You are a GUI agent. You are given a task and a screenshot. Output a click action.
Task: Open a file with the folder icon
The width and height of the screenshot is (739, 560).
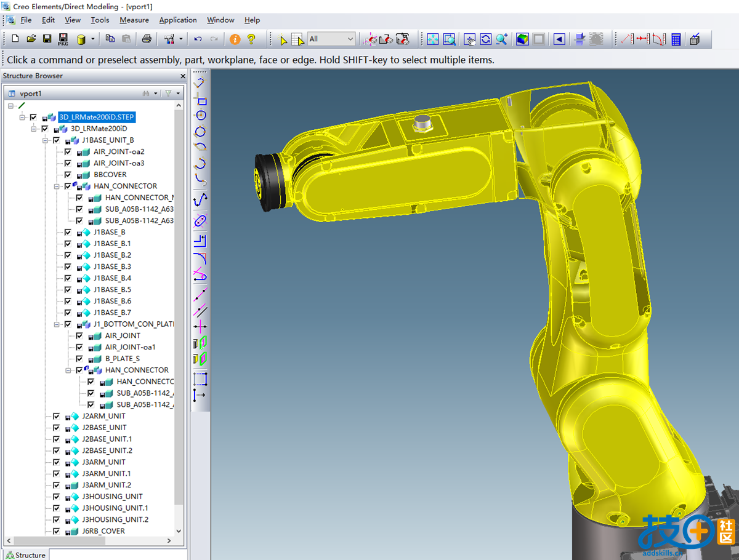click(31, 39)
